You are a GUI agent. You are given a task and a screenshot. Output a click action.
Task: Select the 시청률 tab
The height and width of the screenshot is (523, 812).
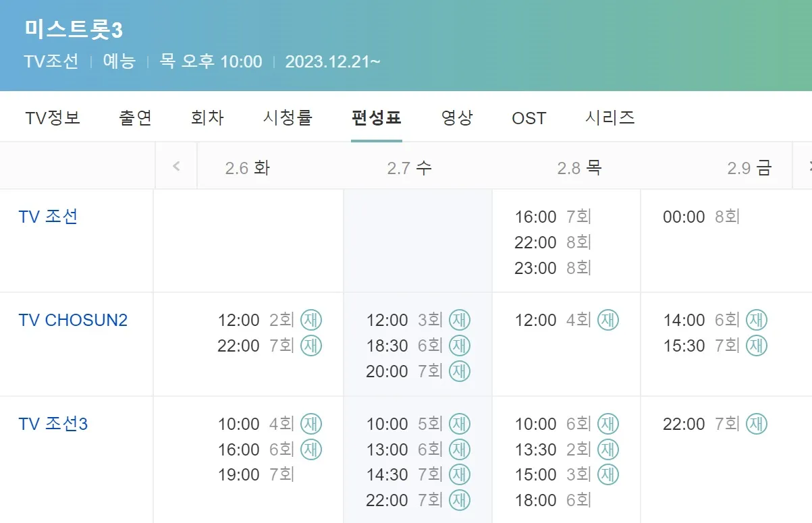coord(288,118)
